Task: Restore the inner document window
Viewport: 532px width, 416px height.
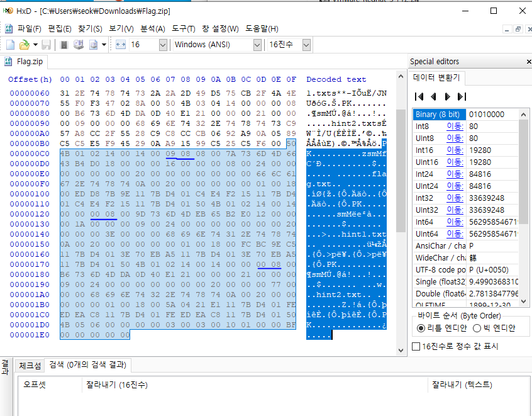Action: click(x=518, y=30)
